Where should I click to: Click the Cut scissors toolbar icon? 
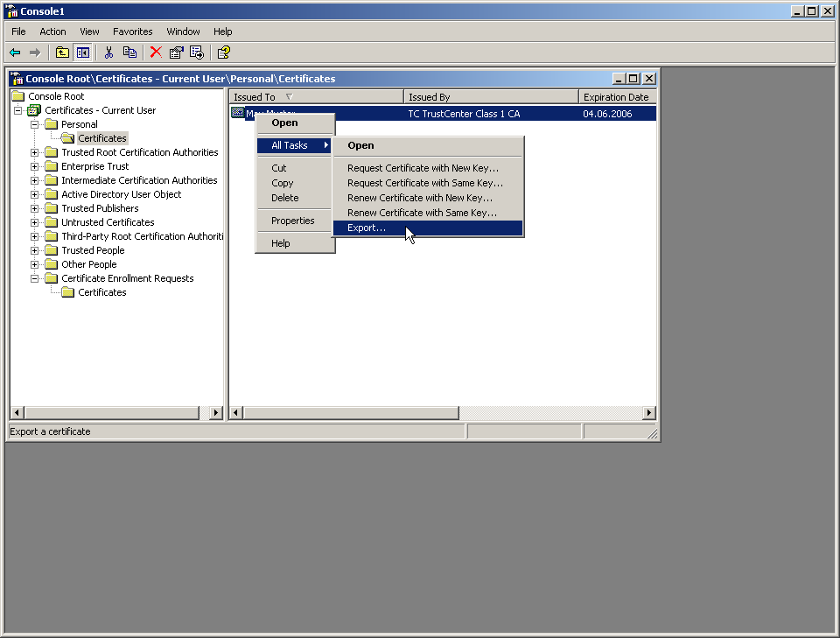point(109,53)
